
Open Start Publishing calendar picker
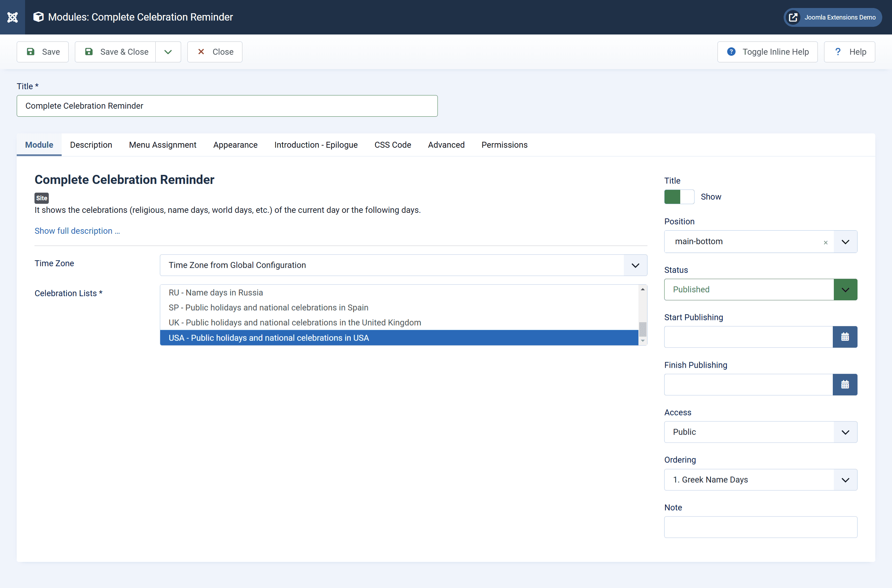pyautogui.click(x=845, y=337)
